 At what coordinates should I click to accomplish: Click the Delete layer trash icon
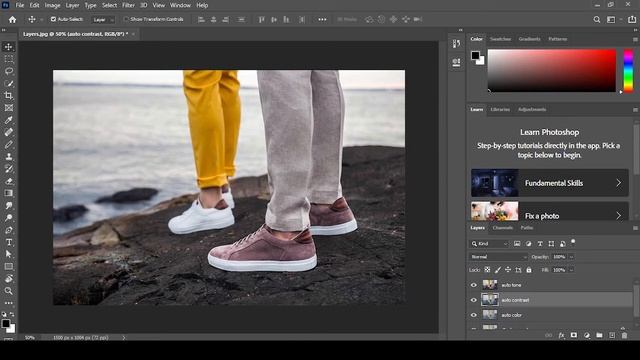(624, 336)
